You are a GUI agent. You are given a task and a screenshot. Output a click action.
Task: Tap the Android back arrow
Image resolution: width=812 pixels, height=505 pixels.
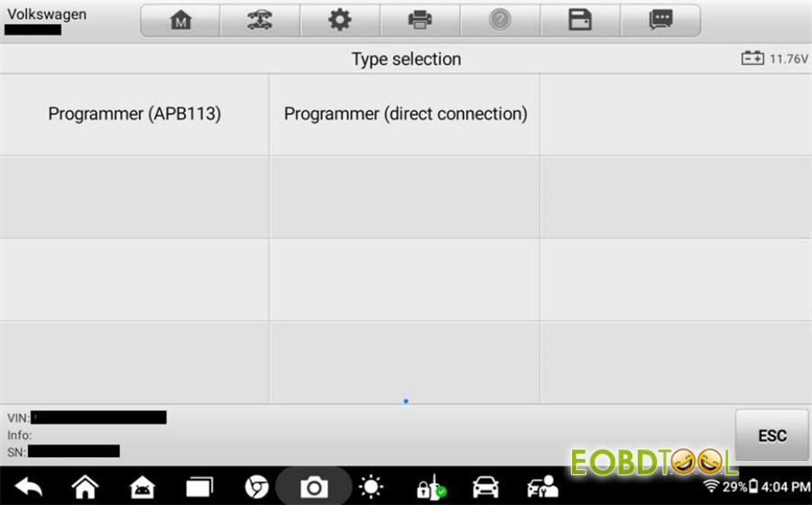[29, 487]
